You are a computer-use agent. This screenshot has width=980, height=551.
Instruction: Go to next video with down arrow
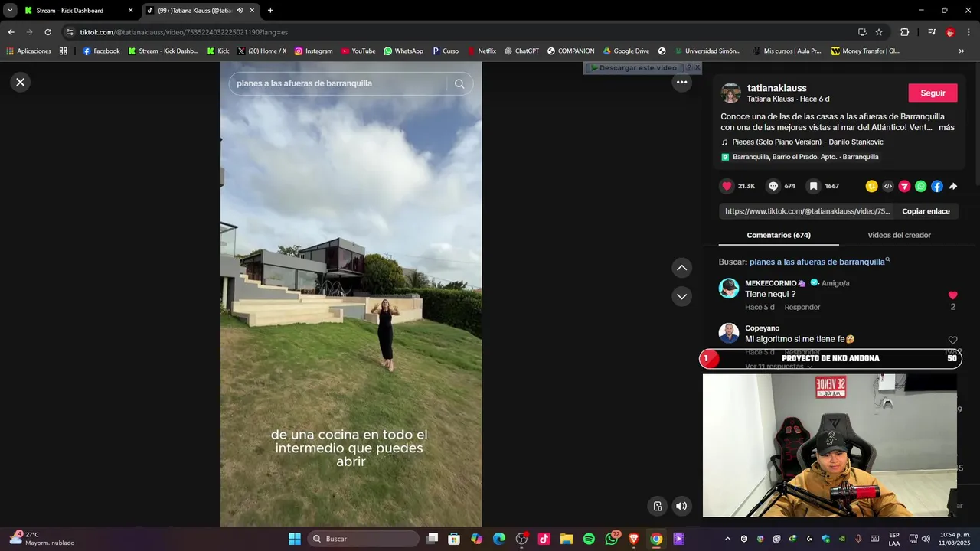pyautogui.click(x=681, y=296)
